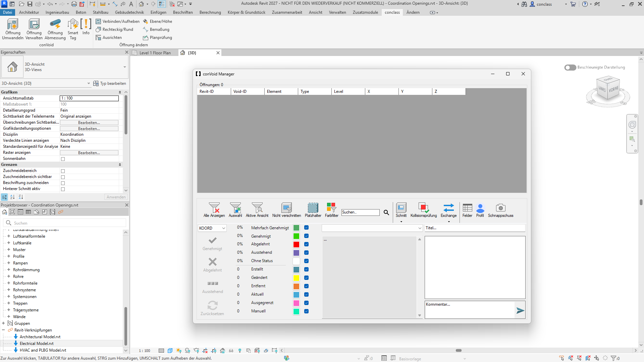
Task: Click Verbinden/Aufheben in the ribbon
Action: 118,21
